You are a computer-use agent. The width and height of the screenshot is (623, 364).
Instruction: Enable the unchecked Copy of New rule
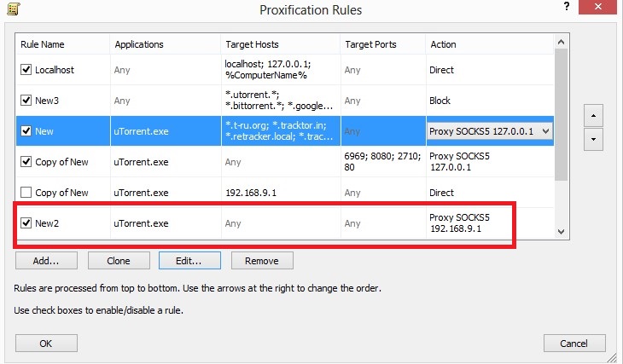click(26, 193)
